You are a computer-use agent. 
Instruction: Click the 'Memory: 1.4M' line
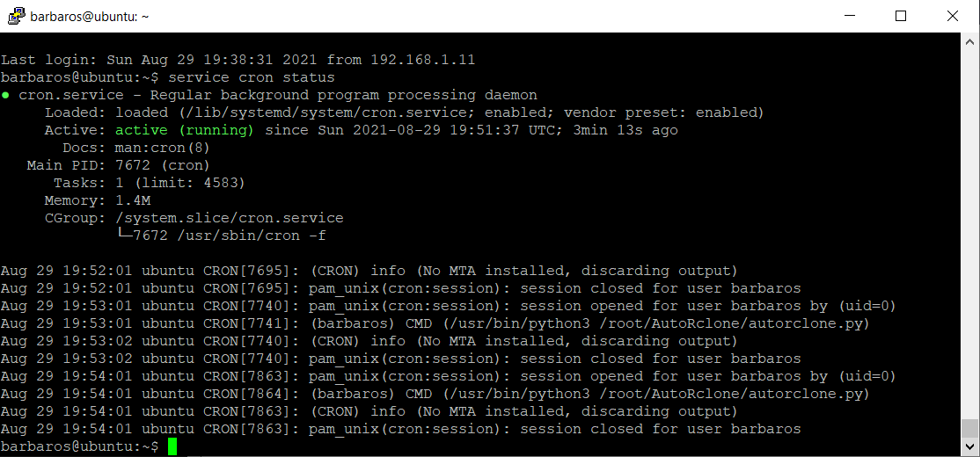(98, 201)
